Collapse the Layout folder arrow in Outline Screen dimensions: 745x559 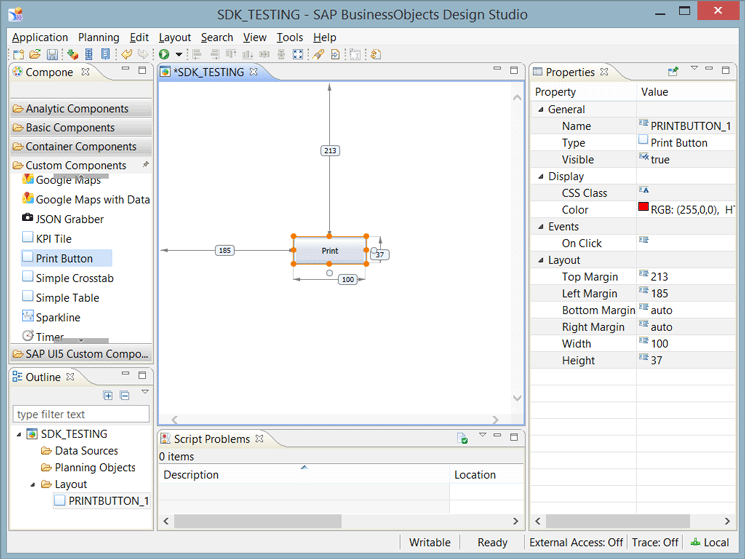coord(33,484)
